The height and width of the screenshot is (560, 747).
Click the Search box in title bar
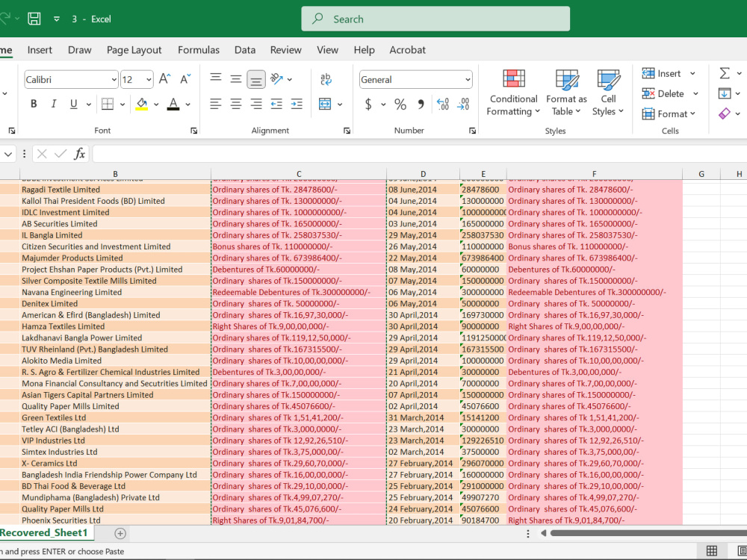[436, 19]
